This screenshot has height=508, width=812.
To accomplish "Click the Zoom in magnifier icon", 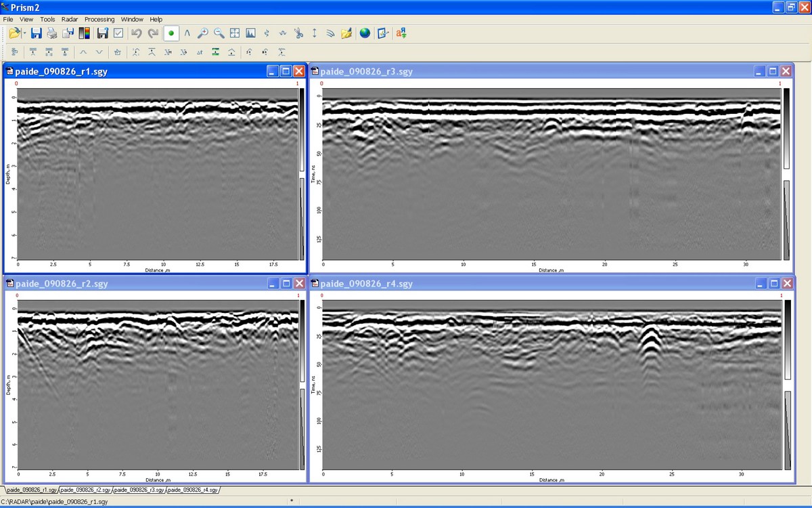I will click(202, 33).
